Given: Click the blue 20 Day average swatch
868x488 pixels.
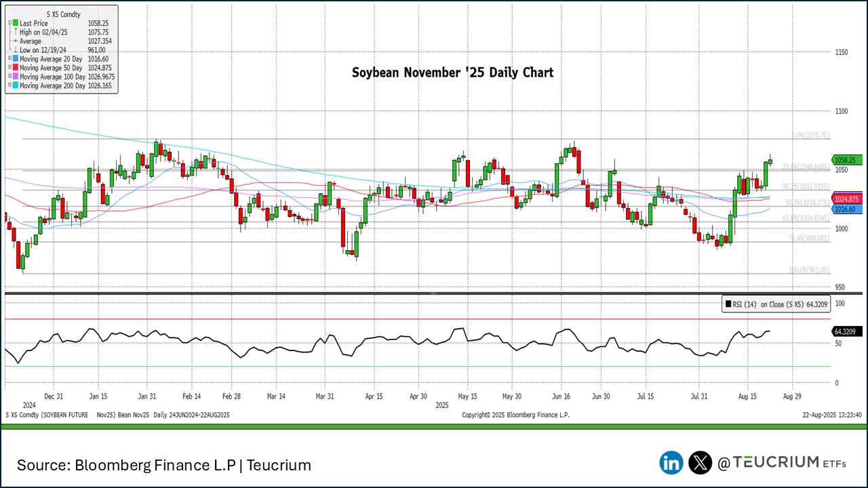Looking at the screenshot, I should 16,59.
